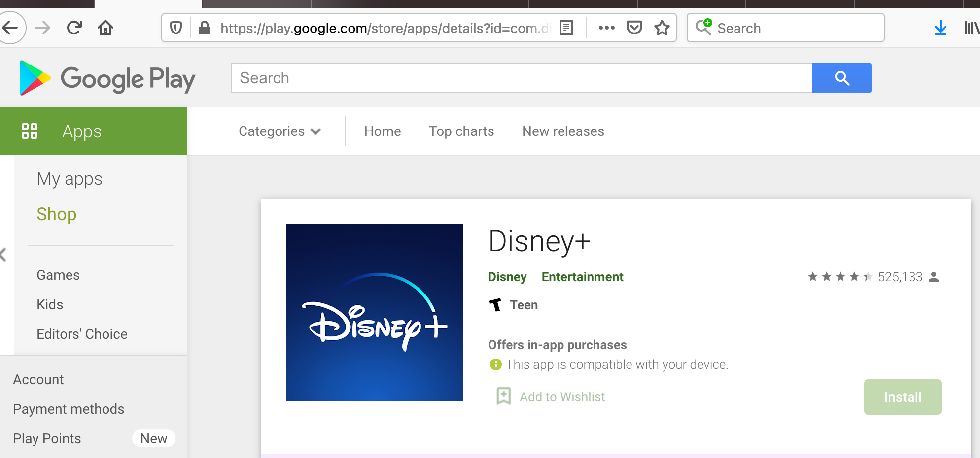Open Games category in sidebar
Screen dimensions: 980x458
[58, 275]
